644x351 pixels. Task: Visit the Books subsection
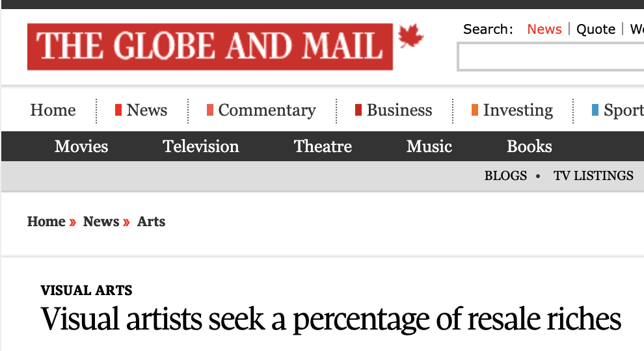pyautogui.click(x=530, y=146)
